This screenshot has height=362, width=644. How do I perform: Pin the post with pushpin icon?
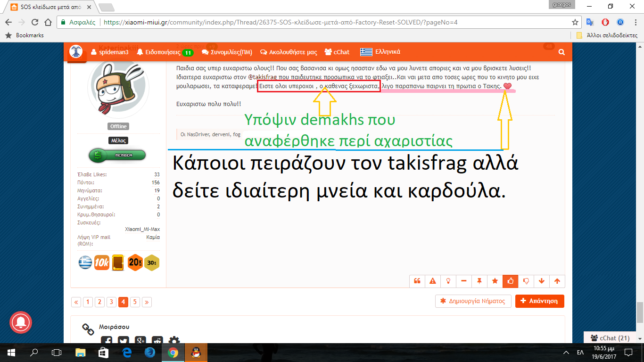[x=479, y=281]
